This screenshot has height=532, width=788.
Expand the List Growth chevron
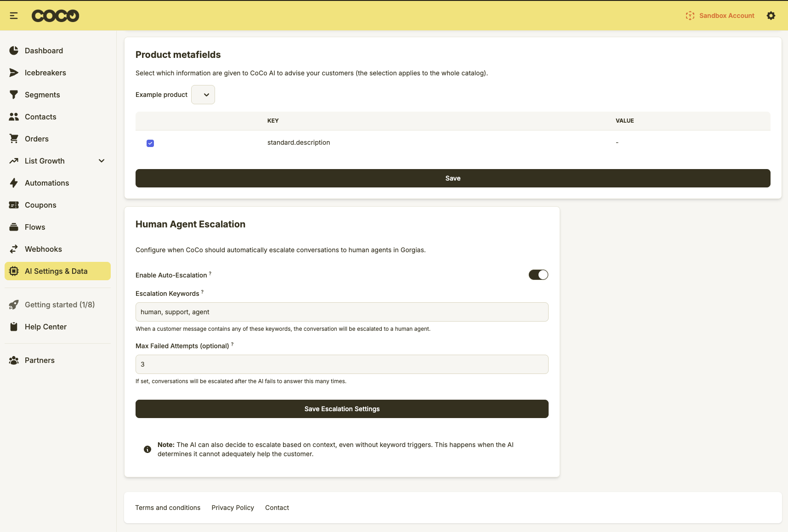pos(102,161)
